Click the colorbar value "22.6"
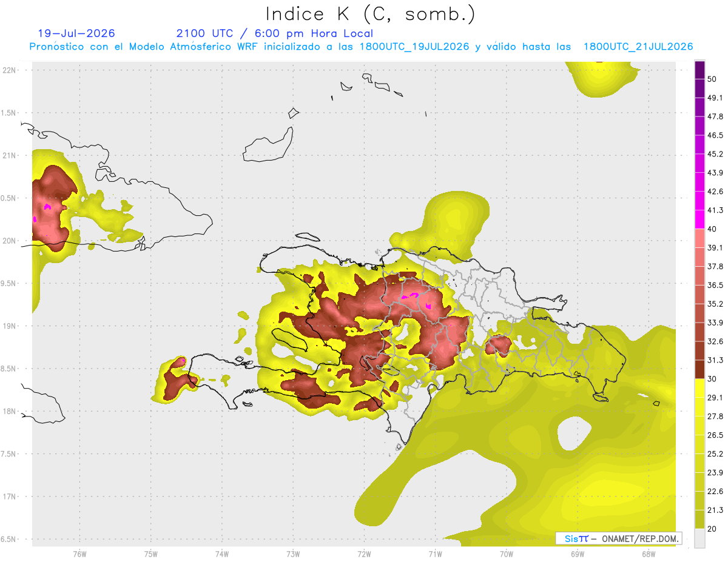Screen dimensions: 728x562 click(715, 492)
